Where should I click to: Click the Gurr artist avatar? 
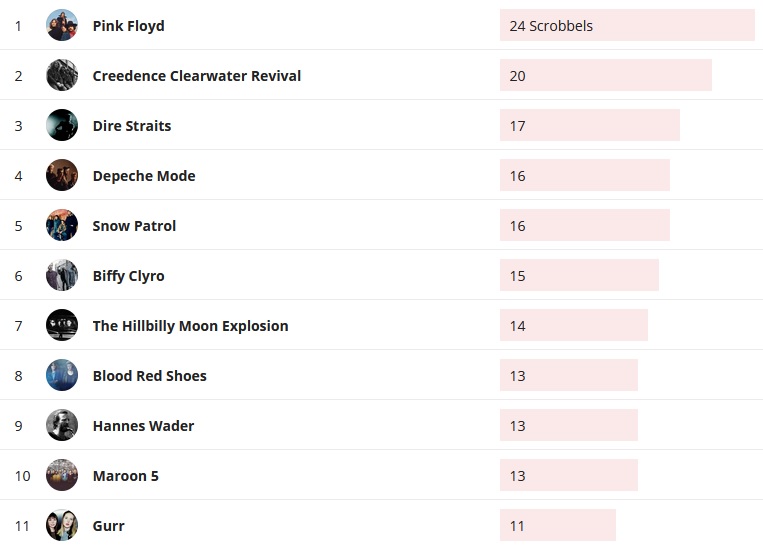click(62, 525)
